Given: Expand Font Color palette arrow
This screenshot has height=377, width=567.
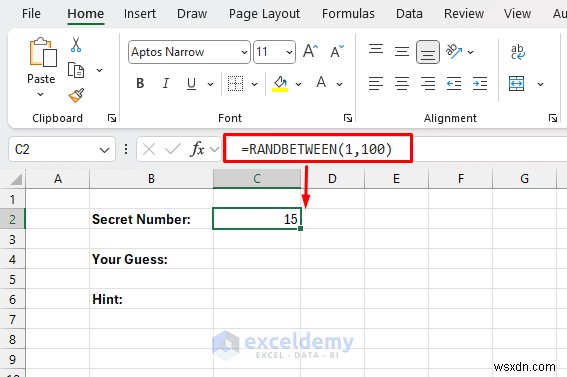Looking at the screenshot, I should 339,84.
